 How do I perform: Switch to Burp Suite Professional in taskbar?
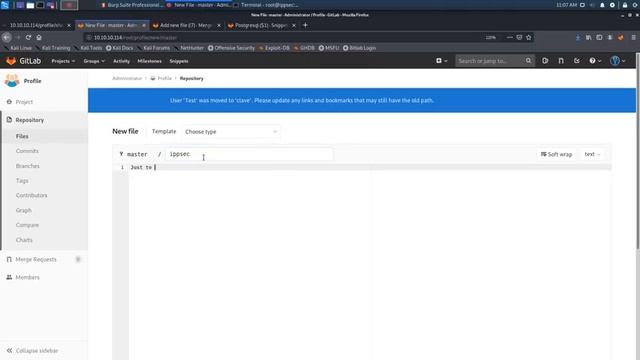pos(132,5)
